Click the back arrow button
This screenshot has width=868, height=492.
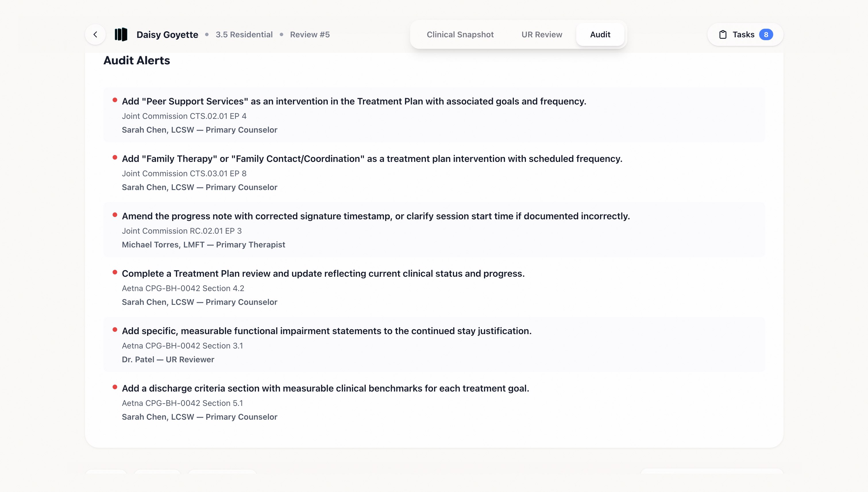point(95,34)
